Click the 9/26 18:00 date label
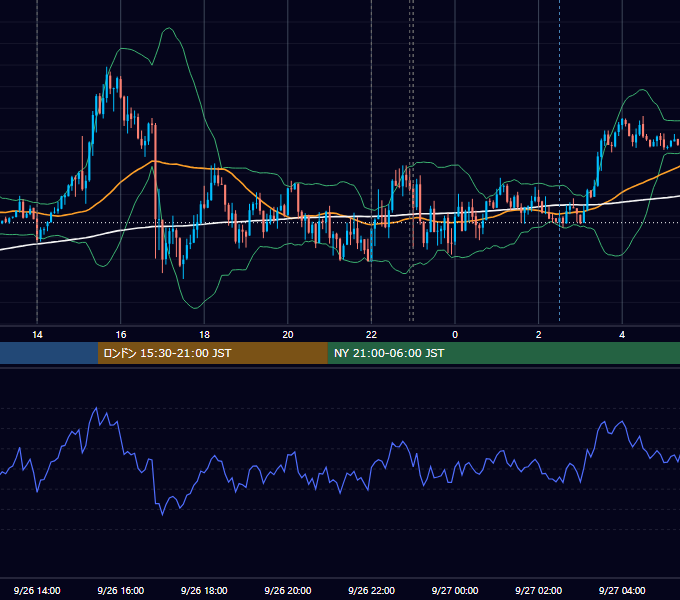This screenshot has width=680, height=600. point(204,590)
